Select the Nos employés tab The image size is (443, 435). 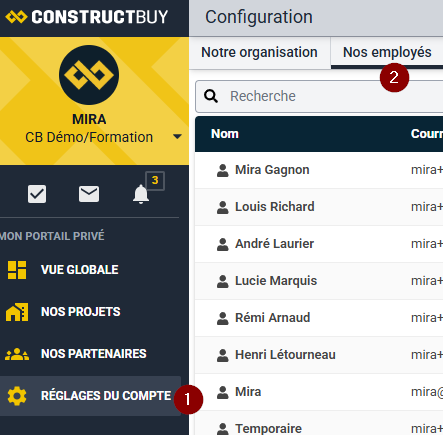tap(387, 53)
